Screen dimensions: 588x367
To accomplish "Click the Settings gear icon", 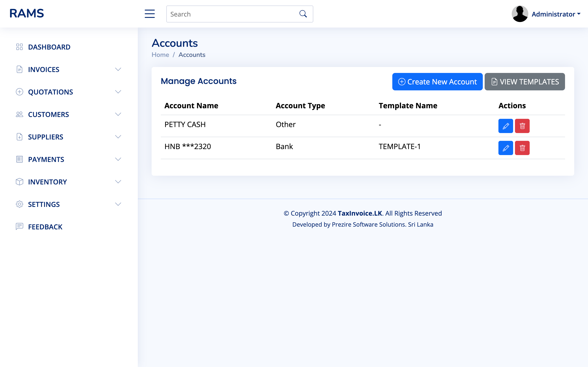I will 20,204.
